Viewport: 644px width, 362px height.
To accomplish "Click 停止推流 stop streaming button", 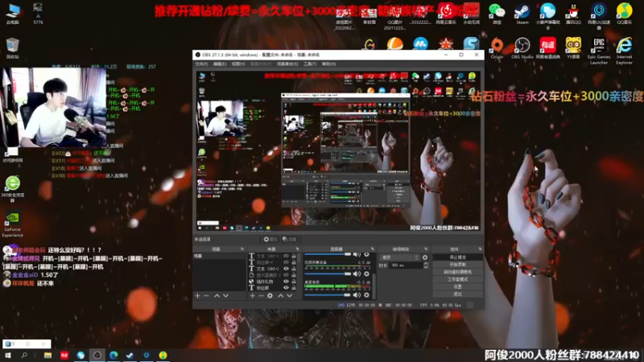I will point(457,257).
